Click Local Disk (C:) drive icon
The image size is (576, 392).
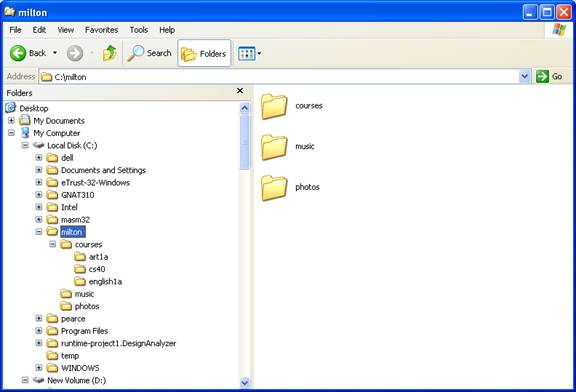click(39, 145)
